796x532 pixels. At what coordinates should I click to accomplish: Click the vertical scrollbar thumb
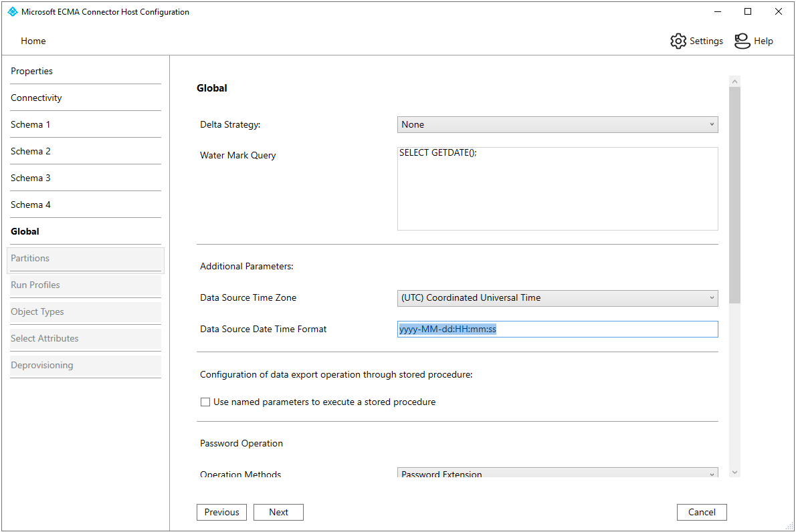(734, 194)
